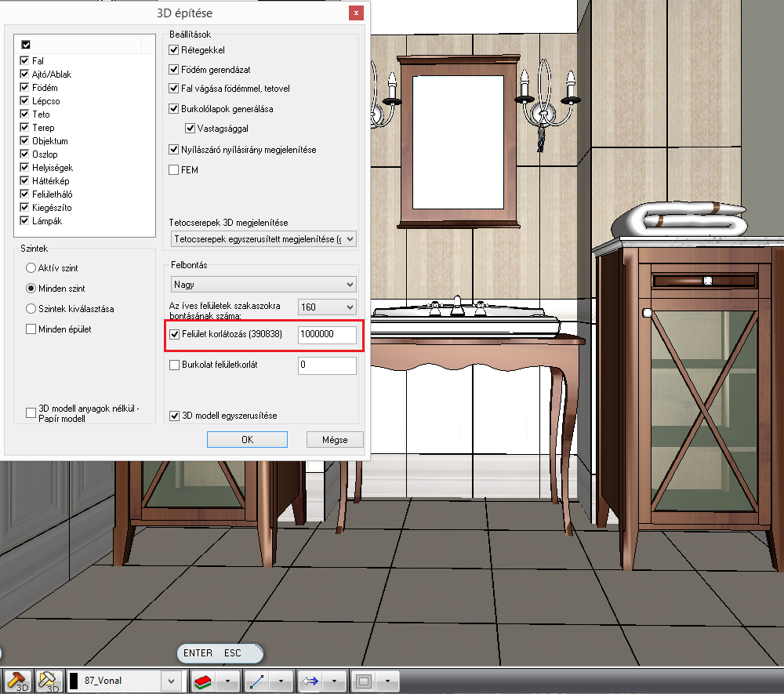Click the black color swatch beside 87_Vonal
The width and height of the screenshot is (784, 694).
[x=74, y=681]
